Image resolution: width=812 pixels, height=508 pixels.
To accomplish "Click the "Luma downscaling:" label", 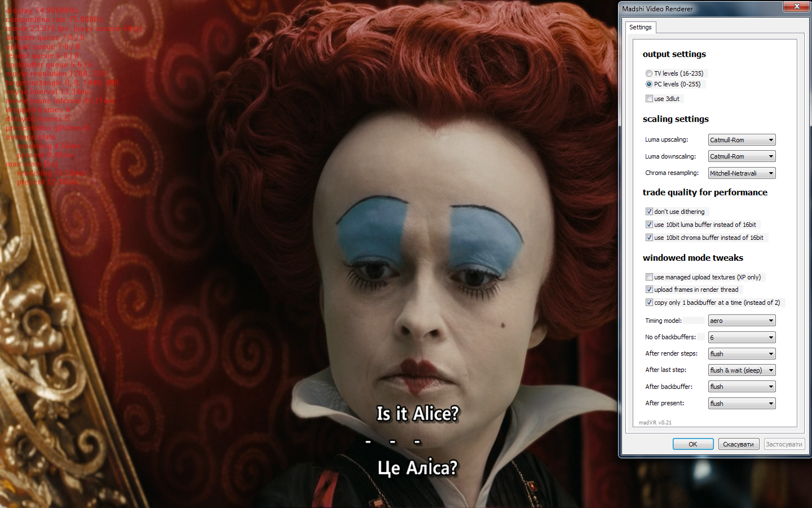I will click(670, 156).
